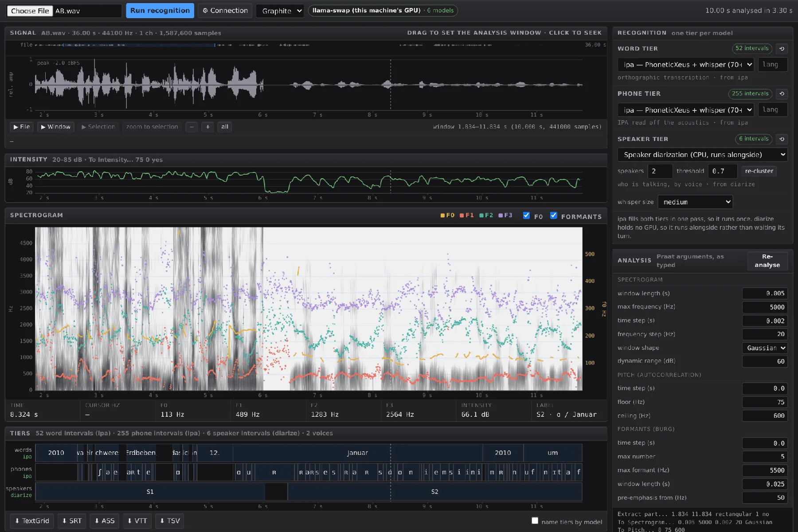Show all of the signal via the all button
Screen dimensions: 798x532
[x=225, y=127]
